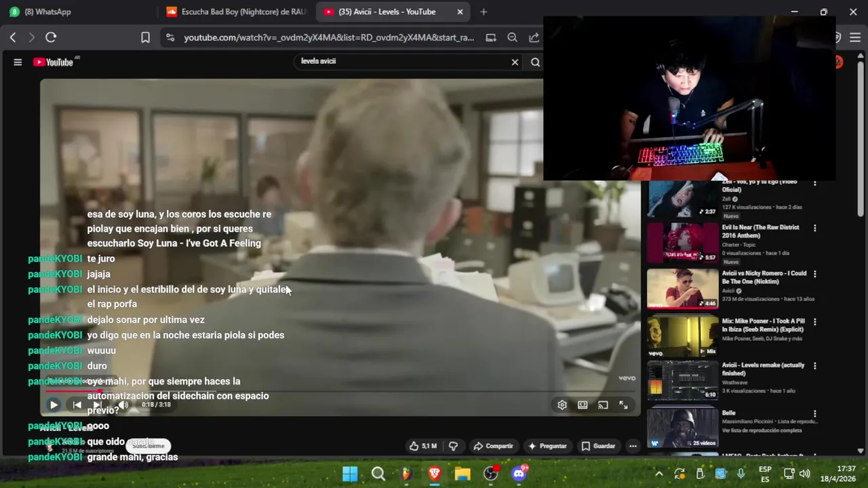Screen dimensions: 868x488
Task: Like the video with 5,1 M likes
Action: pos(422,446)
